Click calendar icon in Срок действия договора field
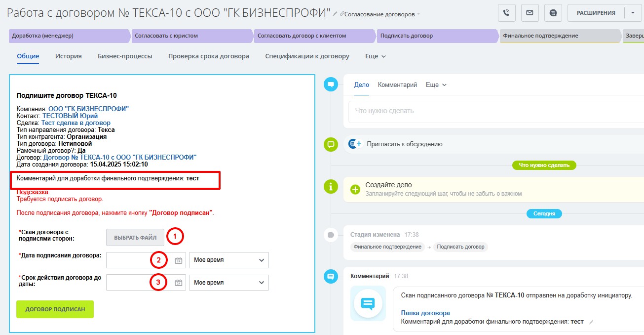The height and width of the screenshot is (335, 644). (179, 283)
